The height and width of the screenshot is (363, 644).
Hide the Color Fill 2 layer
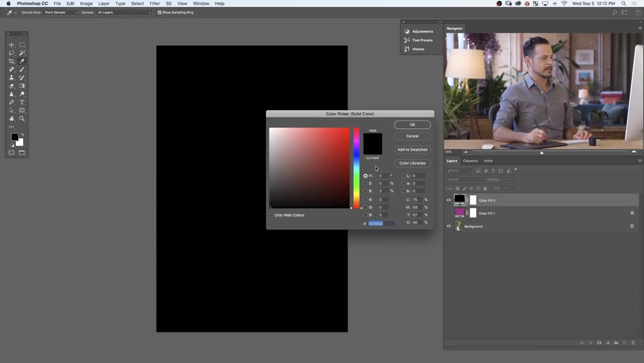(x=449, y=200)
